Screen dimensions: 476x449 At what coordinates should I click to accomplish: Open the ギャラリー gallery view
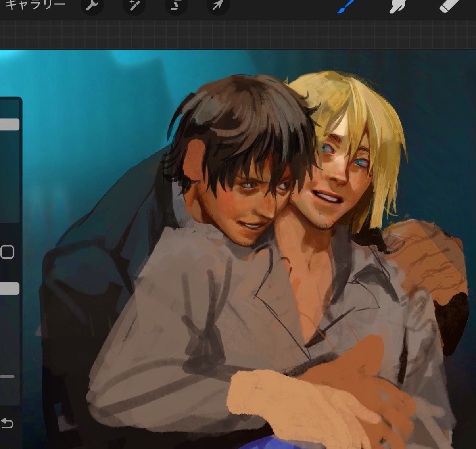(35, 4)
